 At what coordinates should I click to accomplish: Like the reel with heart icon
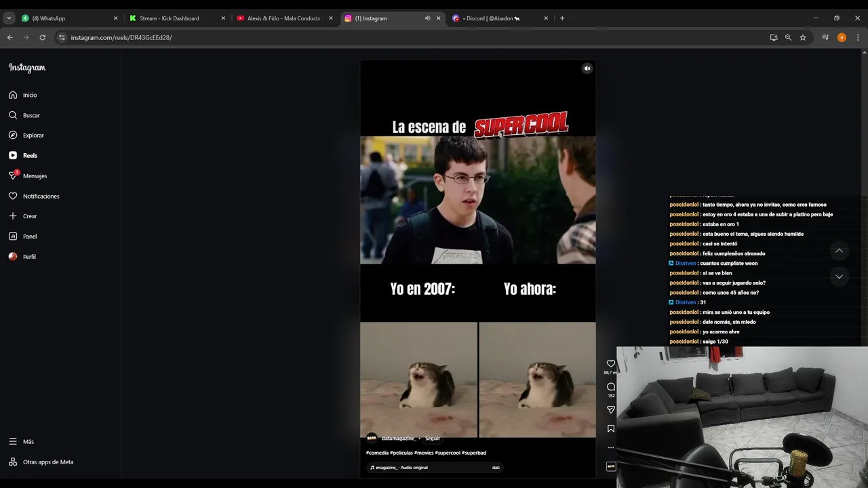coord(610,363)
